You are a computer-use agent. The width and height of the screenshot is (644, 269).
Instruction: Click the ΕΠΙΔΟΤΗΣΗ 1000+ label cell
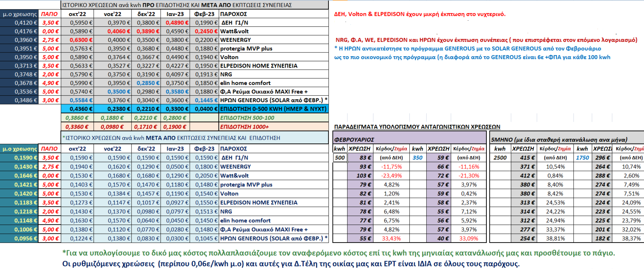[x=274, y=127]
